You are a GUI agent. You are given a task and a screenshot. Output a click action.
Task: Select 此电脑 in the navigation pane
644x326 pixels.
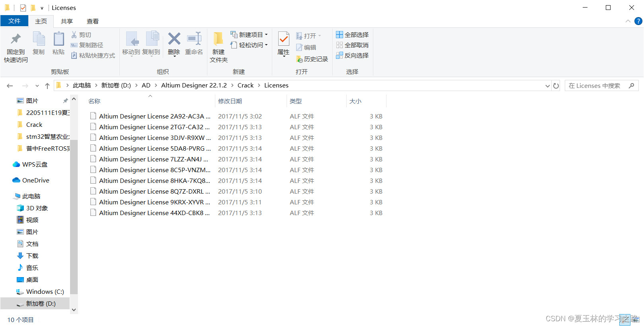tap(31, 196)
